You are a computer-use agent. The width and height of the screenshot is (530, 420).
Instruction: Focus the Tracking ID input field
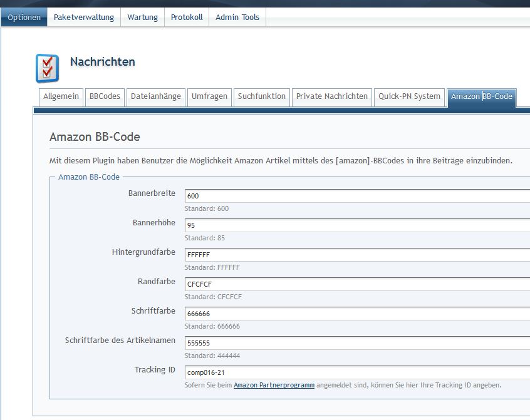tap(357, 372)
